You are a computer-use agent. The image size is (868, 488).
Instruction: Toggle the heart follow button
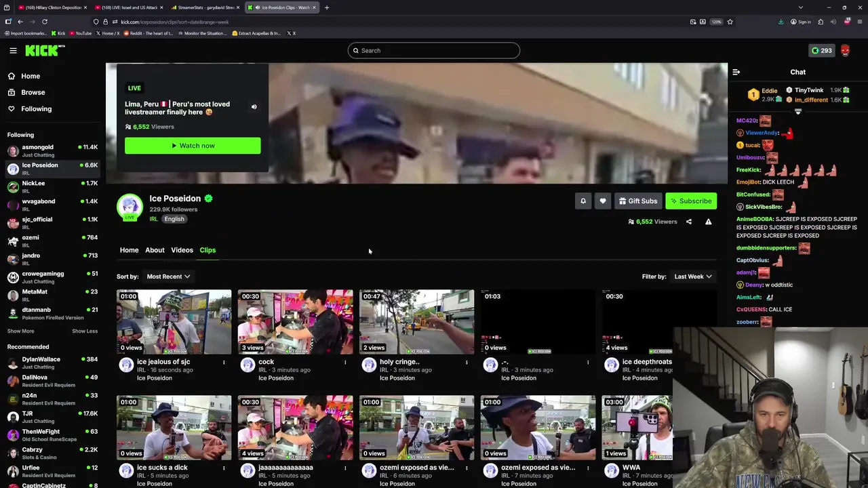603,201
